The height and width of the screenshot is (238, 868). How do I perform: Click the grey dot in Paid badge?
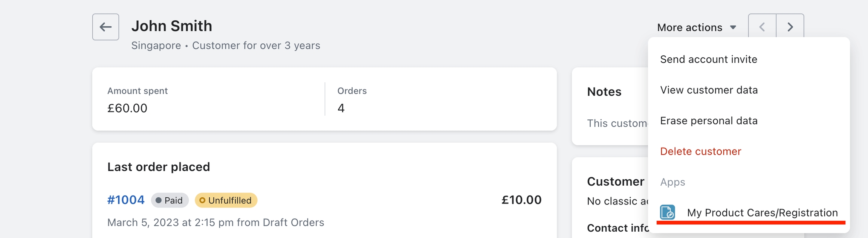click(159, 200)
